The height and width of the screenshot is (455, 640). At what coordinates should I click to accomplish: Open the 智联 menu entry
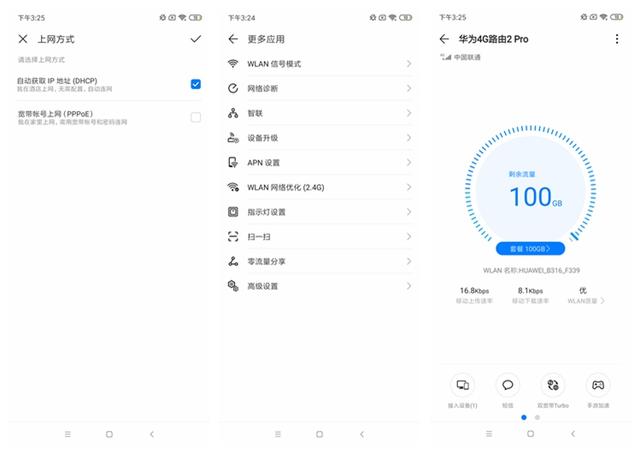pos(319,113)
